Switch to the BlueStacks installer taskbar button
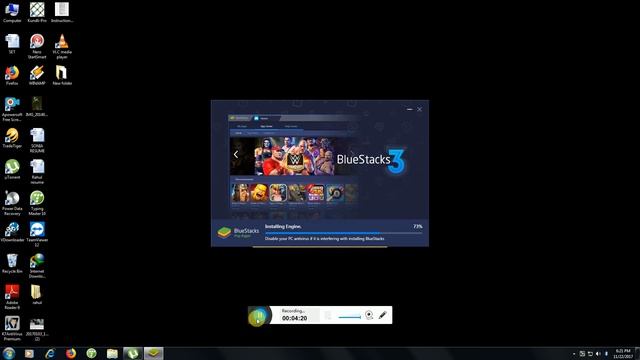This screenshot has height=360, width=640. click(153, 353)
